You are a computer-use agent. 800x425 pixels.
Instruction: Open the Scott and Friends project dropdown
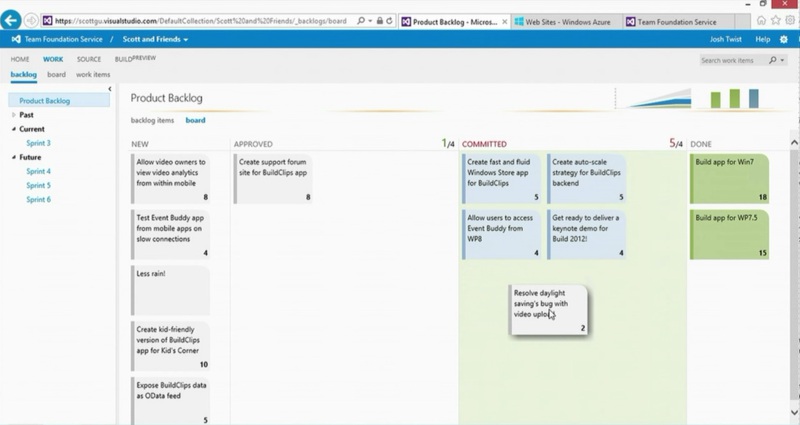155,39
